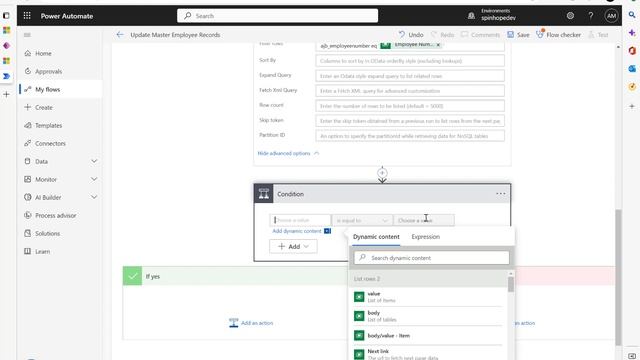The width and height of the screenshot is (640, 360).
Task: Open the Help question mark icon
Action: click(x=591, y=16)
